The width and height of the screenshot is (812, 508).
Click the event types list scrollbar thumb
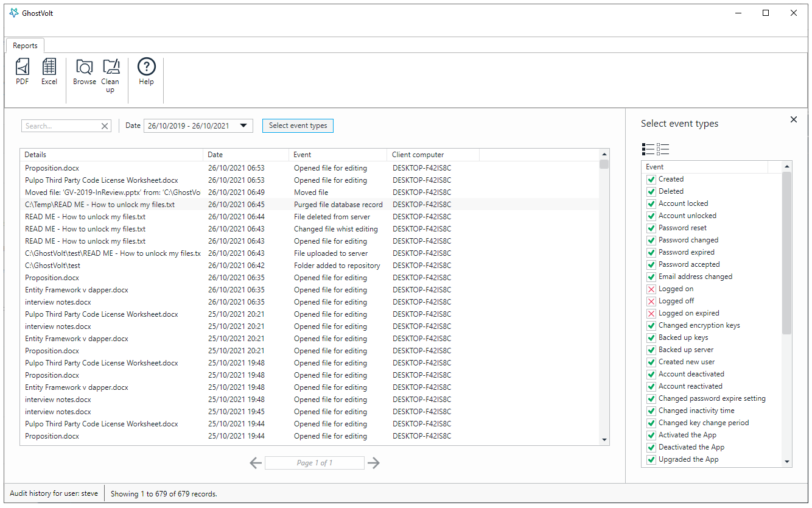click(787, 253)
